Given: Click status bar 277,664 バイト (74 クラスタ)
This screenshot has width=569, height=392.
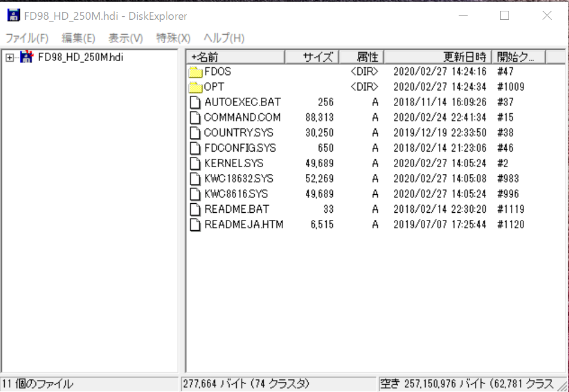Looking at the screenshot, I should [x=246, y=384].
